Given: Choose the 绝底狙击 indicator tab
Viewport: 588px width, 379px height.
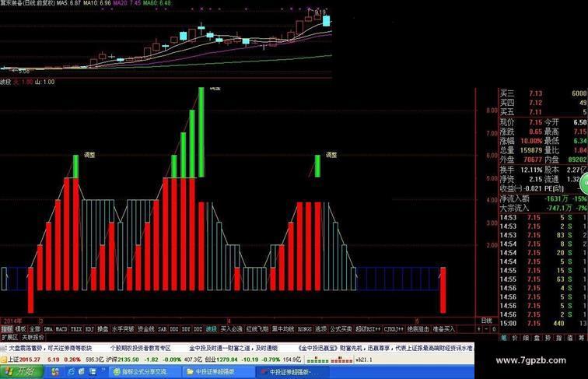Looking at the screenshot, I should [418, 329].
